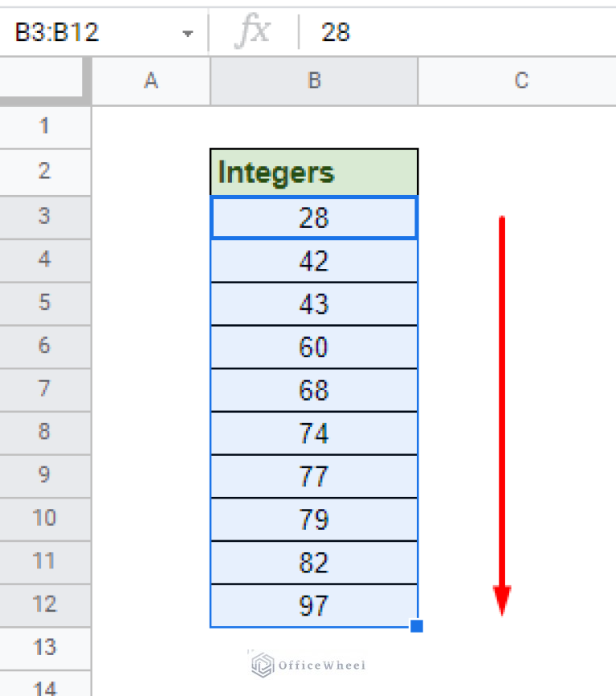
Task: Select column C header
Action: point(520,80)
